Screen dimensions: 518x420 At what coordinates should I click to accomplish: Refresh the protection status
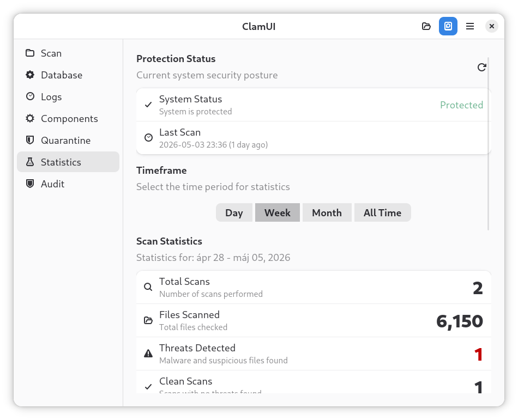pos(481,68)
